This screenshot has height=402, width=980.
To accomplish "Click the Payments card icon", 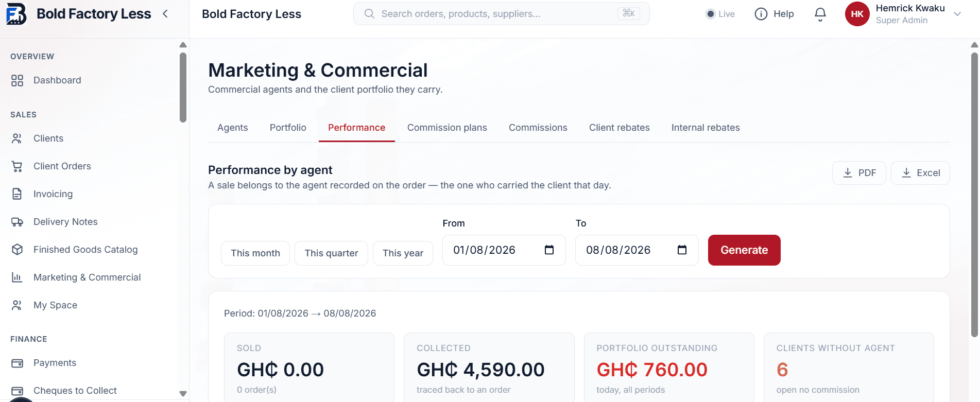I will point(17,363).
